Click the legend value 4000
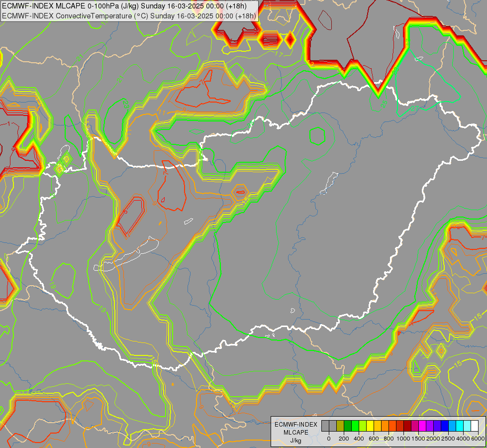487x448 pixels. pos(463,439)
